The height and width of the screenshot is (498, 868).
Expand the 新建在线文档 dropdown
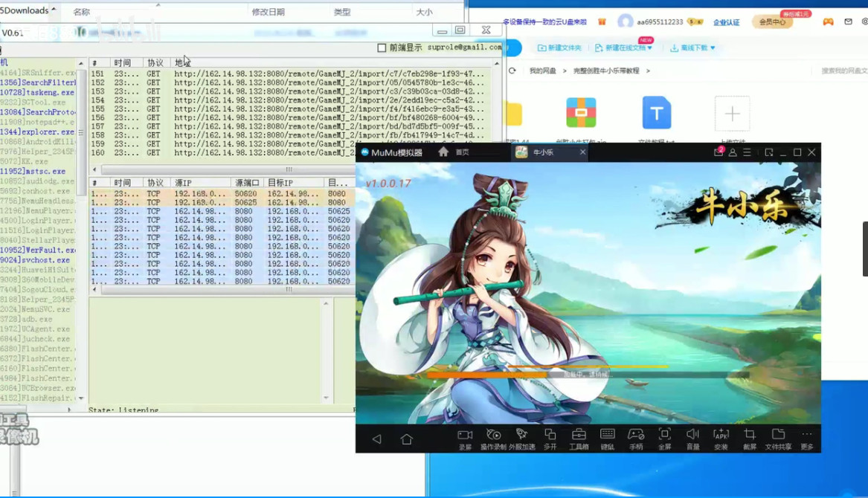[623, 48]
